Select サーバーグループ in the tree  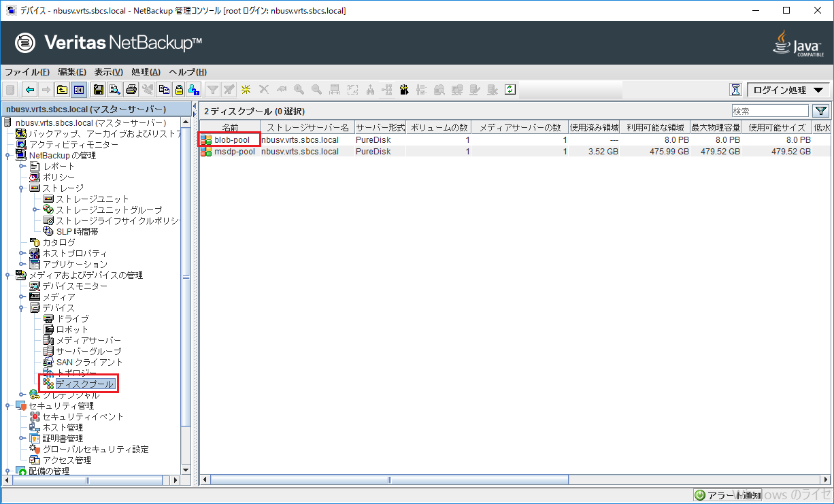(88, 352)
